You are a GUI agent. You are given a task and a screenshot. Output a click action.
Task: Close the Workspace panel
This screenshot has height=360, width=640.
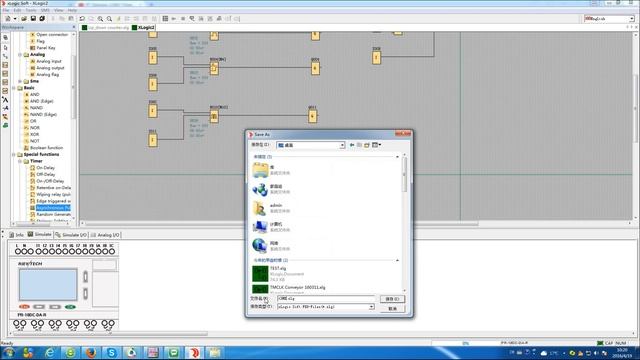coord(73,27)
